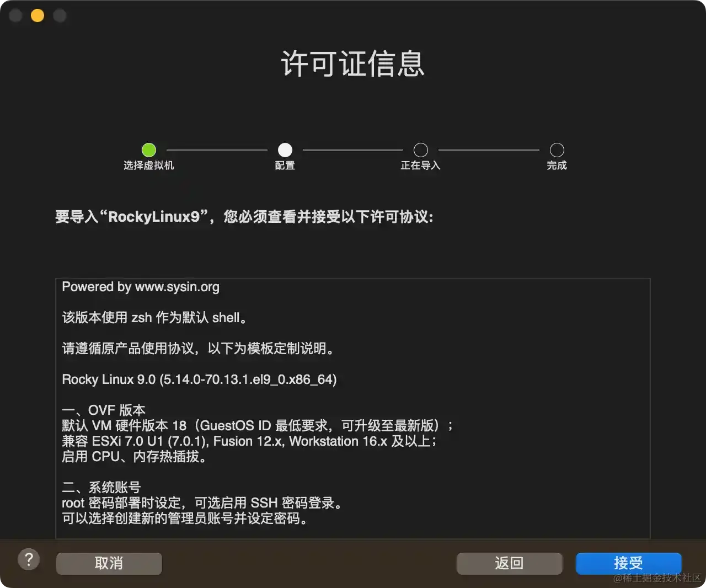Click the 选择虚拟机 step label
This screenshot has height=588, width=706.
pos(149,165)
